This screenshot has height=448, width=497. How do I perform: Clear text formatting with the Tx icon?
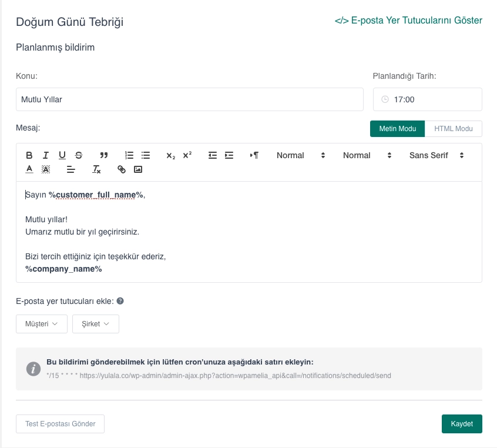tap(97, 169)
